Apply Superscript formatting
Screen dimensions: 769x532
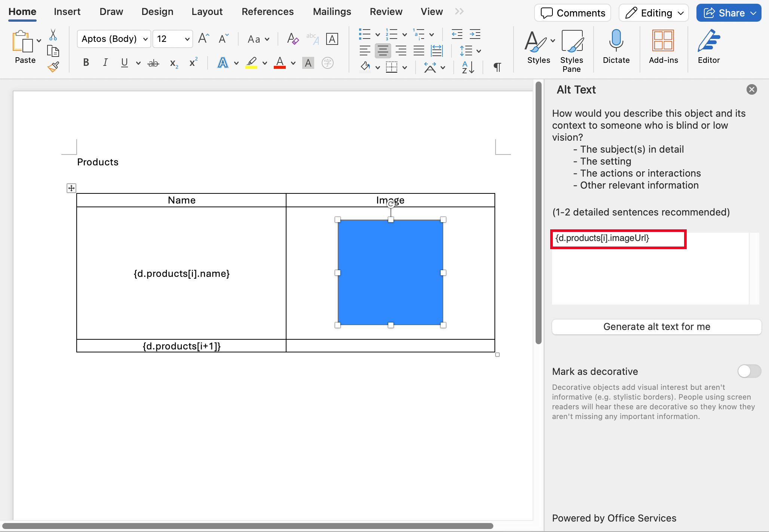coord(193,62)
